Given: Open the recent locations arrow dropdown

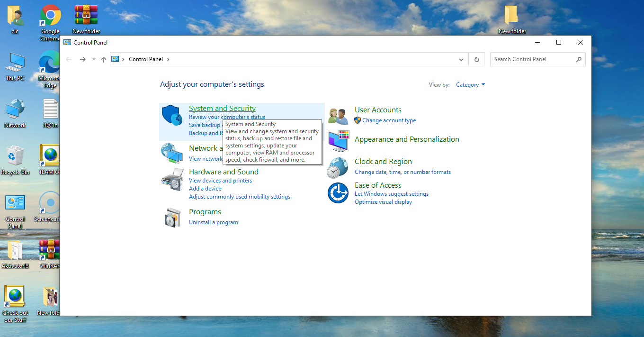Looking at the screenshot, I should pos(94,59).
